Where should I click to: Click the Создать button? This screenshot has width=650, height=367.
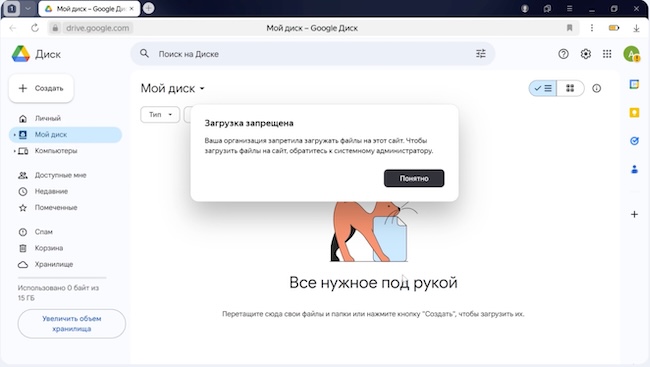tap(41, 88)
